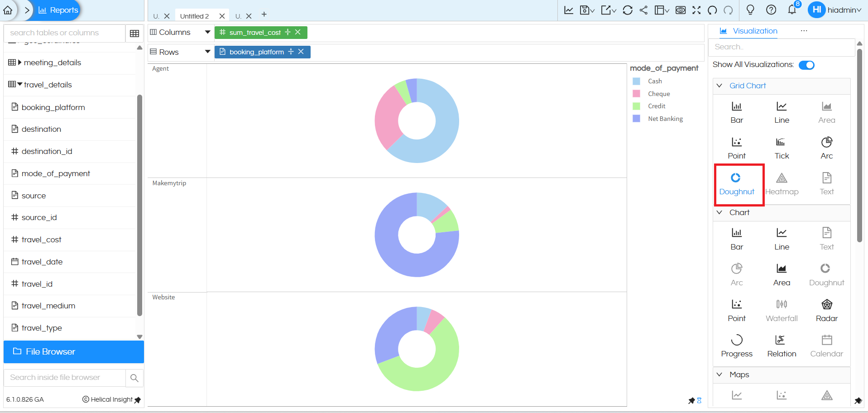Choose the Calendar chart visualization
Image resolution: width=868 pixels, height=413 pixels.
tap(826, 345)
